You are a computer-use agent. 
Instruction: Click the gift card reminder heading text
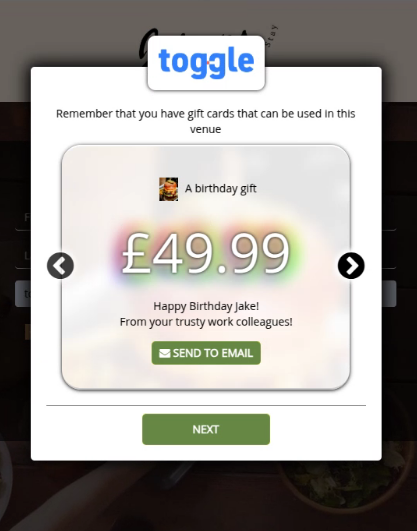[x=206, y=121]
